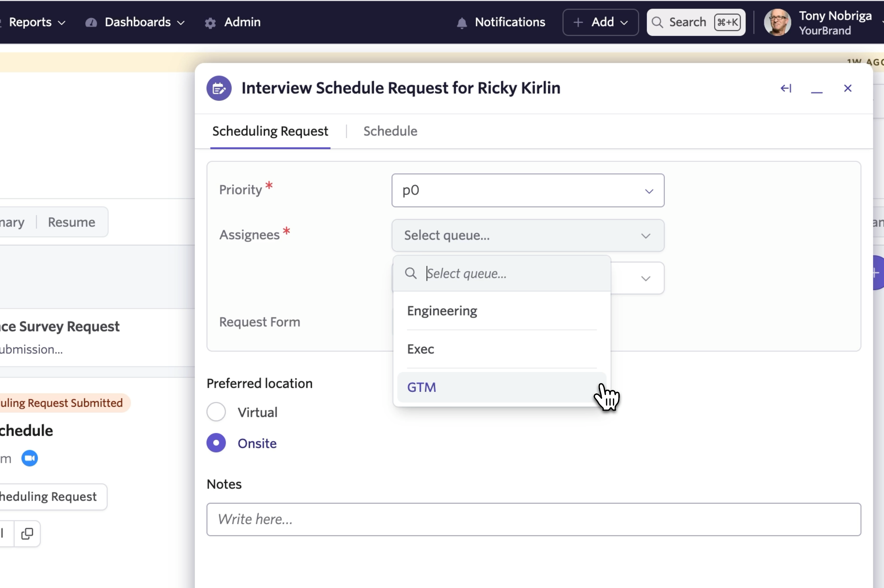Close the interview request panel
884x588 pixels.
848,88
